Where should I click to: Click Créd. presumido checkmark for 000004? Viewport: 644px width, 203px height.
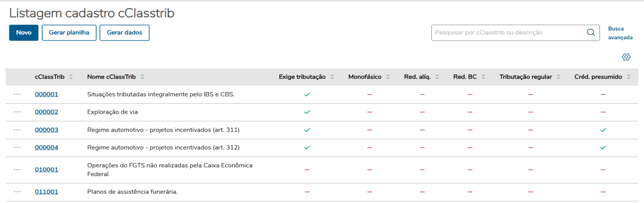pos(603,148)
